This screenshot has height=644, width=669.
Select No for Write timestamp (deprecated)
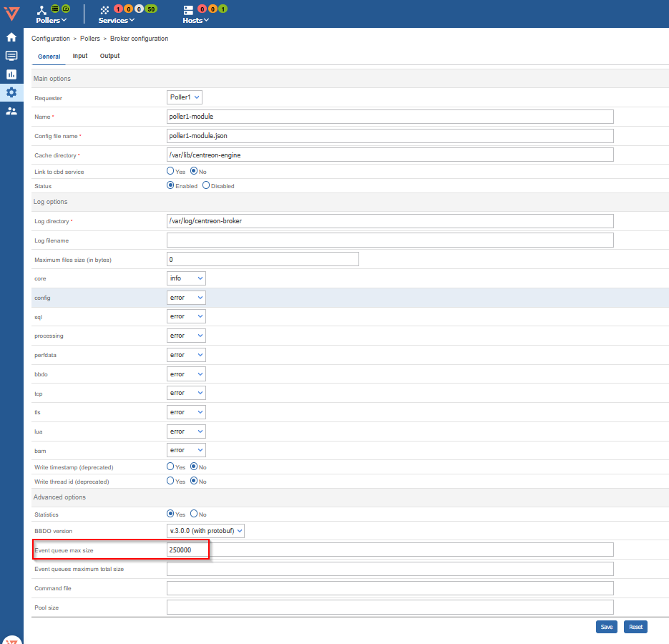coord(194,467)
